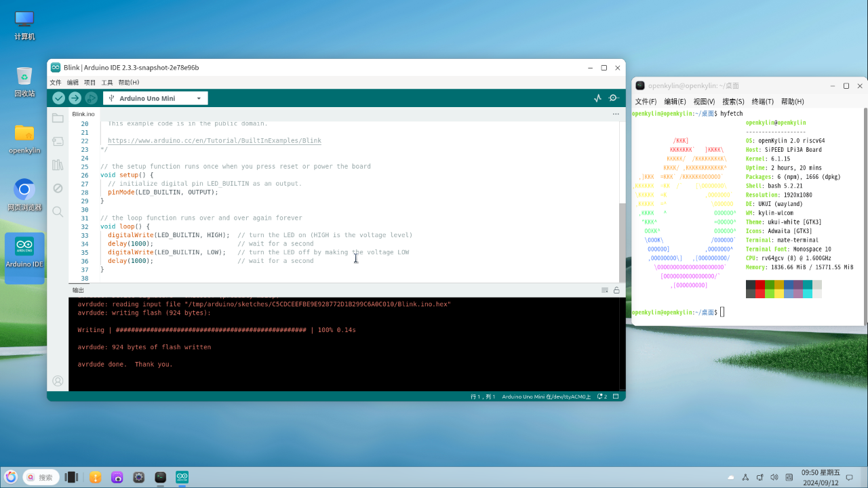Open the 网页浏览器 desktop icon

click(x=24, y=195)
